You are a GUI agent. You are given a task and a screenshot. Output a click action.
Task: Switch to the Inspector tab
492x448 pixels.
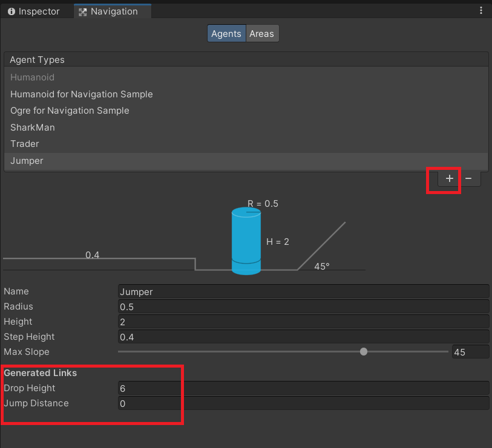34,11
